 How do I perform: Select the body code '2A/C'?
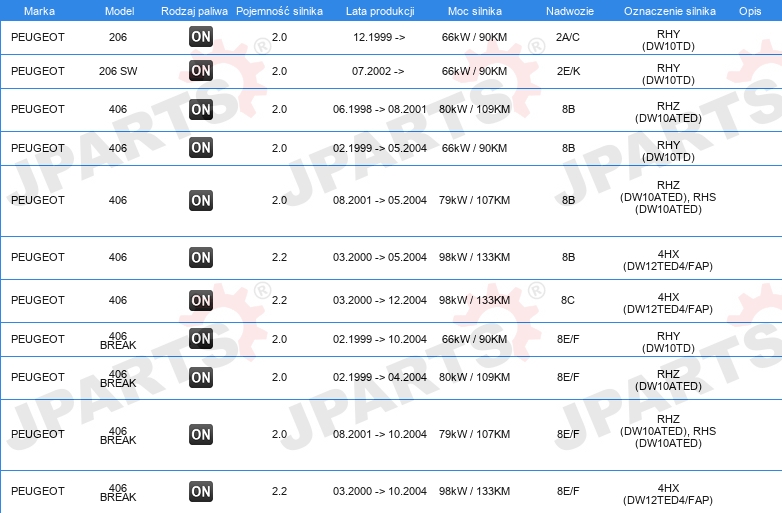coord(568,37)
